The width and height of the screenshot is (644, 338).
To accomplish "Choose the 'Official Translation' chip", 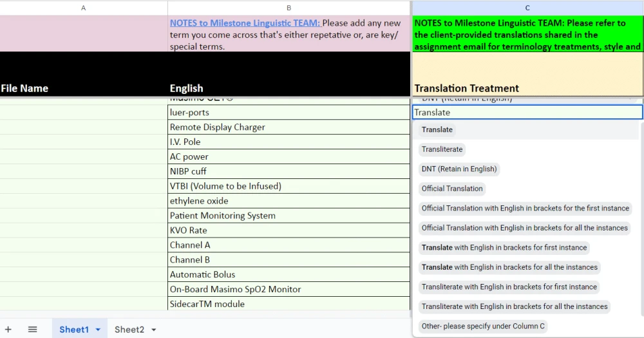I will [451, 189].
